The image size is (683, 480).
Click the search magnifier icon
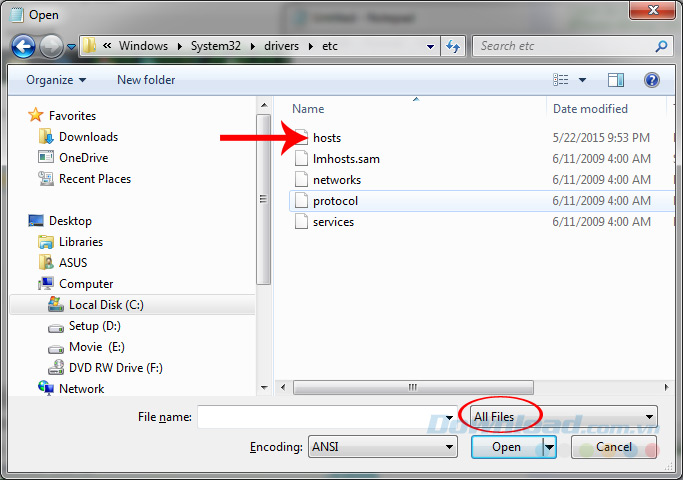[x=661, y=46]
